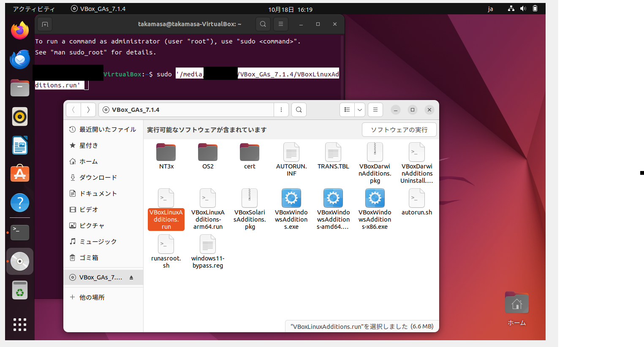Open Ubuntu Software from the dock
Screen dimensions: 644x347
coord(20,174)
